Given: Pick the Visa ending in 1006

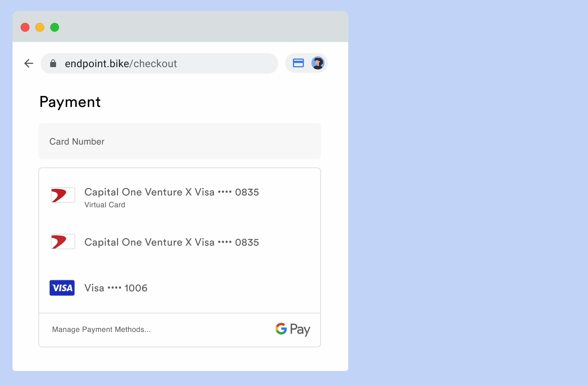Looking at the screenshot, I should [x=180, y=288].
